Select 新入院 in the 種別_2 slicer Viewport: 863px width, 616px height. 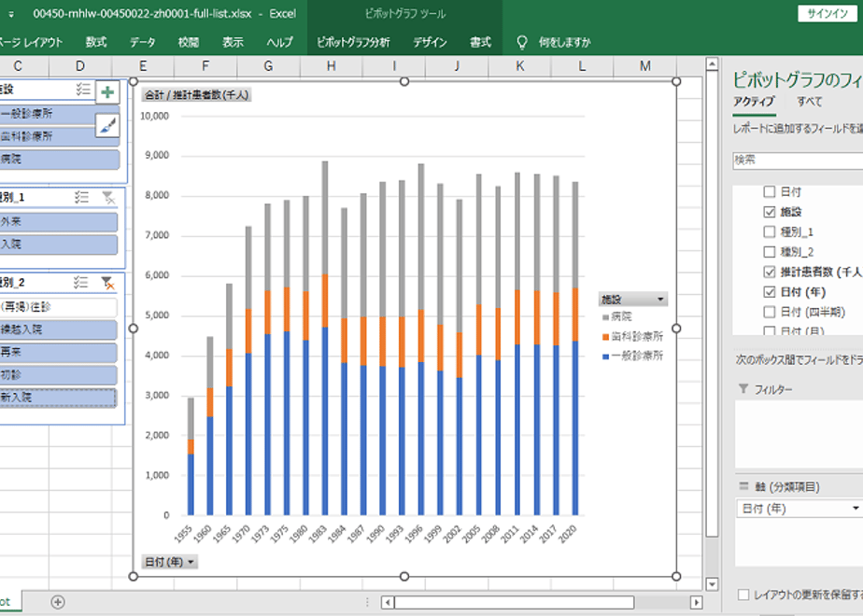point(58,397)
